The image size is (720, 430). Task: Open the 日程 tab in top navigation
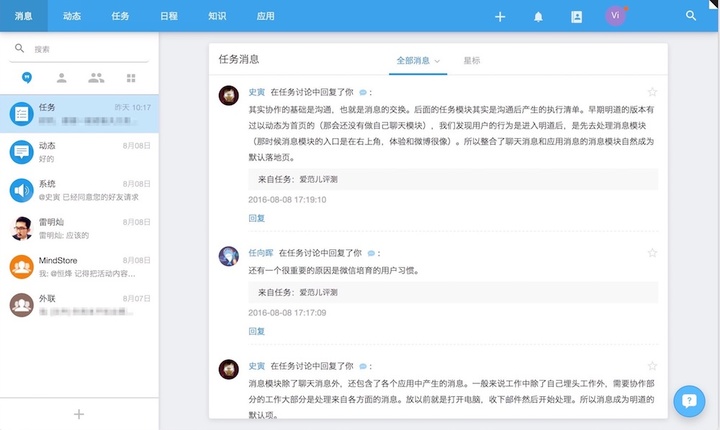[x=170, y=16]
